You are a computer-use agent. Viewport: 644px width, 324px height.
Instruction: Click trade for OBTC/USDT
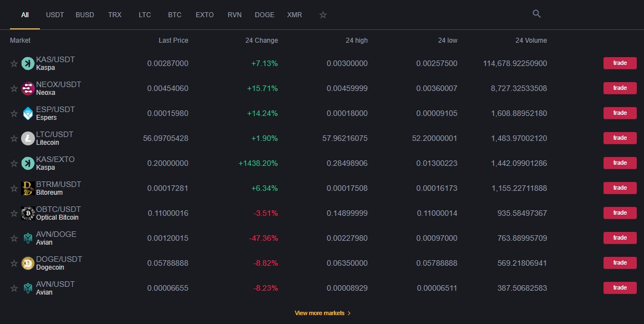tap(620, 213)
